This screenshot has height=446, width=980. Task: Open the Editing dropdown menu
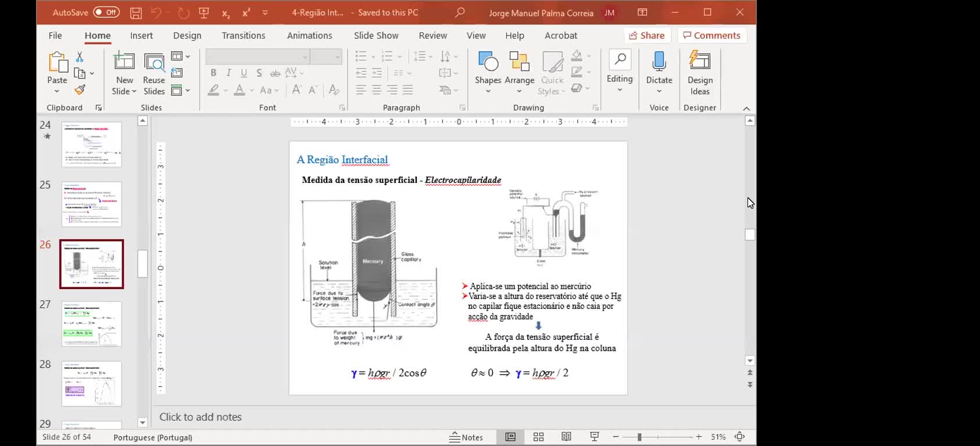[x=620, y=74]
